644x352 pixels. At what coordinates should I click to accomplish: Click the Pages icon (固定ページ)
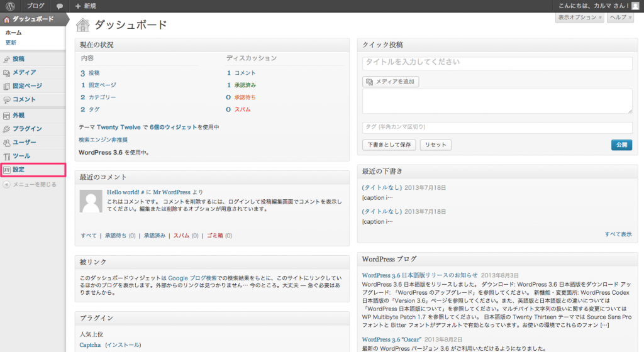(x=6, y=86)
